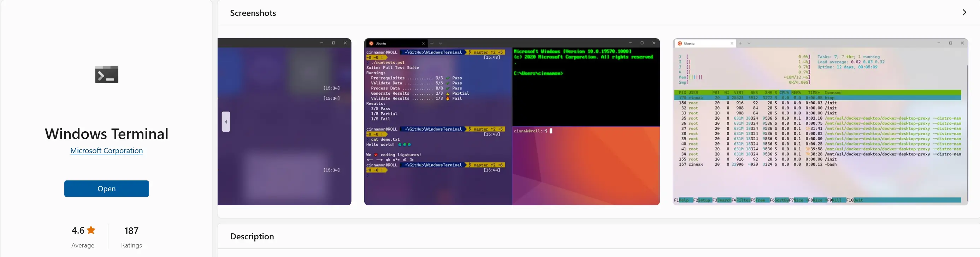
Task: Click the 4.6 average rating value
Action: [78, 231]
